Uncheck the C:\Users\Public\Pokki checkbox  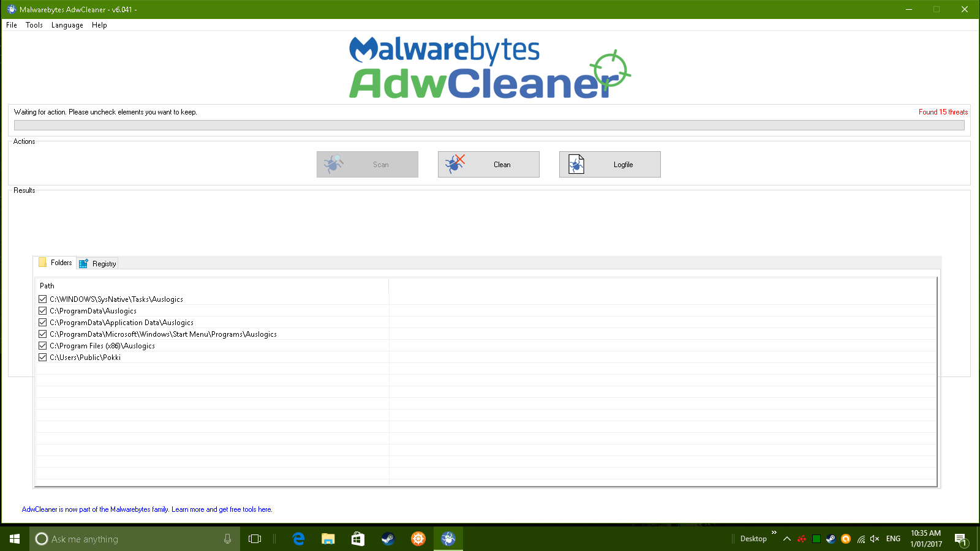tap(43, 358)
